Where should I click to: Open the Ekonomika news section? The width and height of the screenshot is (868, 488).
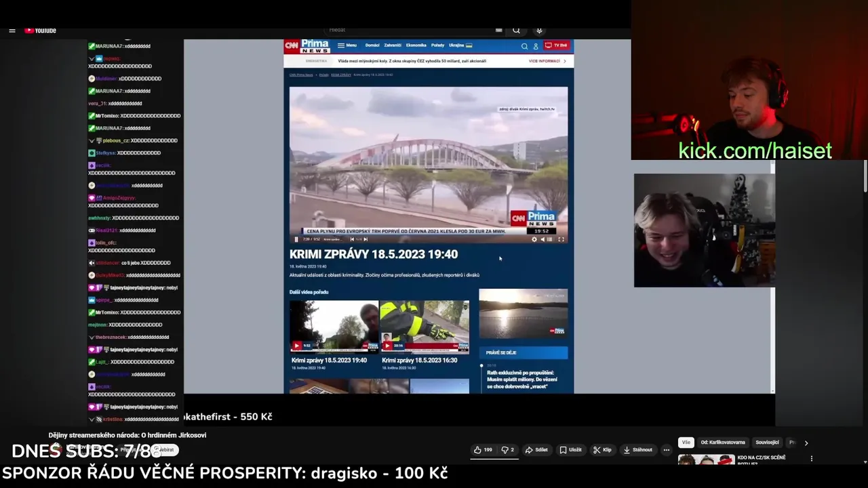416,45
